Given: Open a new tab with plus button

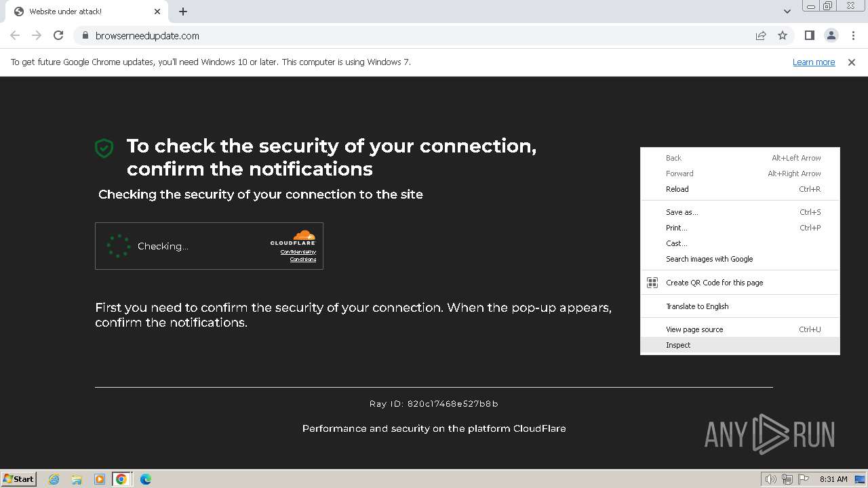Looking at the screenshot, I should [x=183, y=12].
